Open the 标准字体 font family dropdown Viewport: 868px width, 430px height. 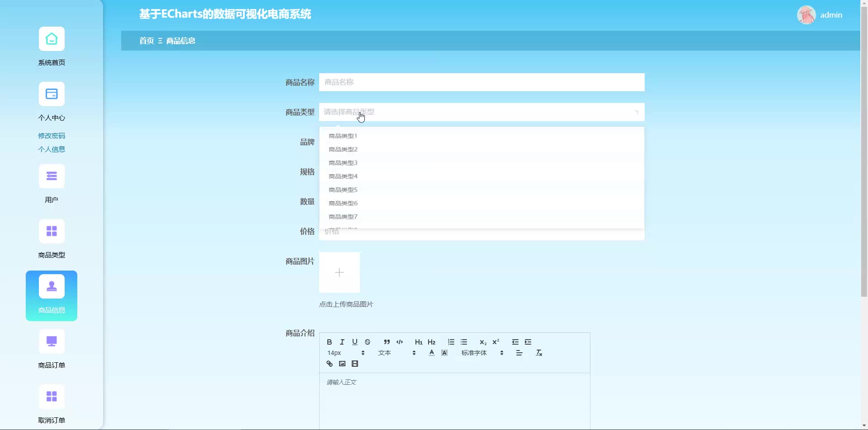(x=482, y=353)
